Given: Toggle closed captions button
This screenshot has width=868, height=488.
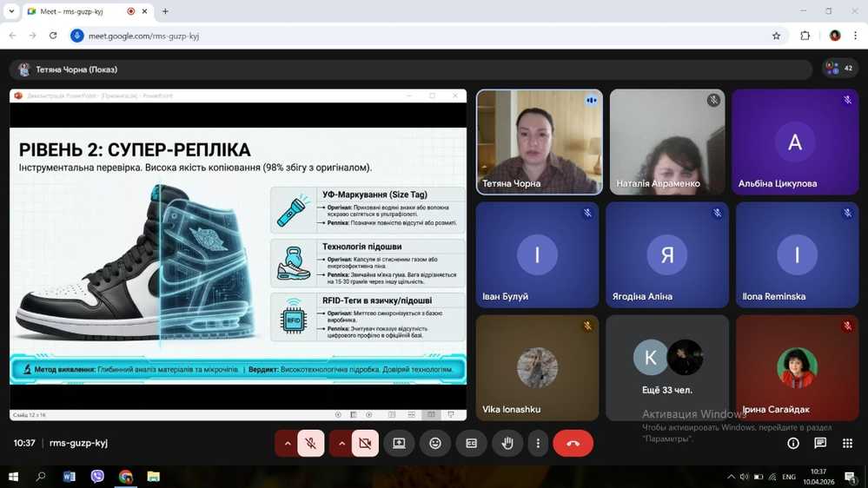Looking at the screenshot, I should [471, 443].
